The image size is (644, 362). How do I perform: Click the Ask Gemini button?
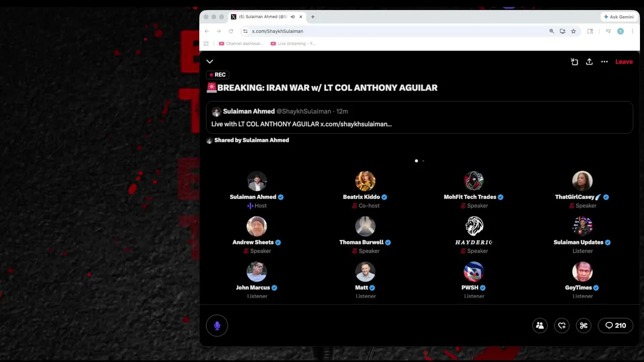coord(619,17)
